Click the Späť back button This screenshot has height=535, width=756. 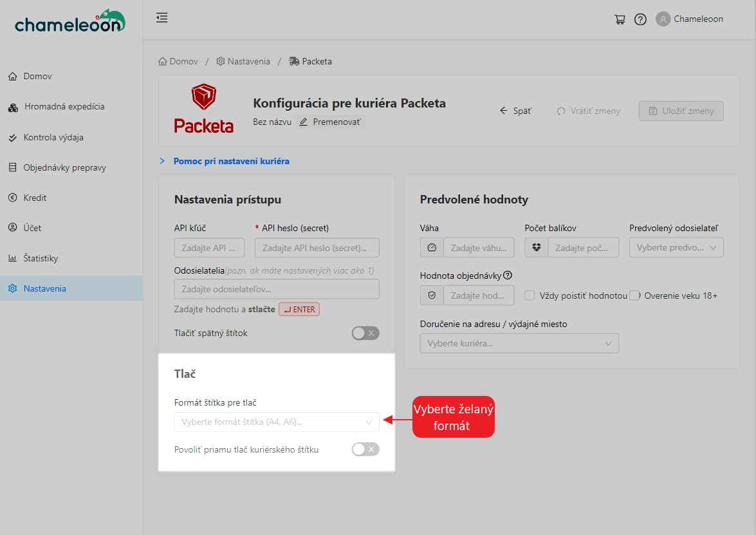pyautogui.click(x=516, y=111)
